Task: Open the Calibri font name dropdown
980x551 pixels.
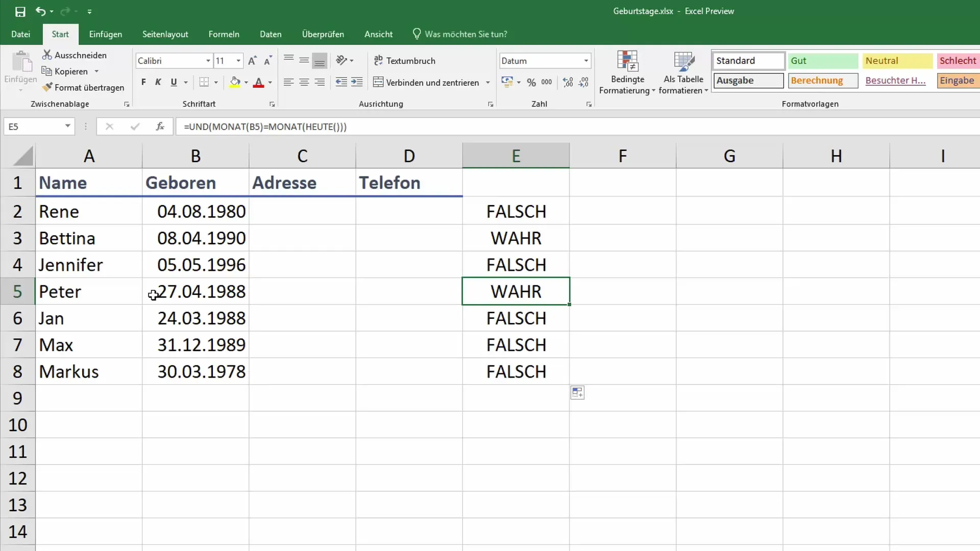Action: (x=208, y=61)
